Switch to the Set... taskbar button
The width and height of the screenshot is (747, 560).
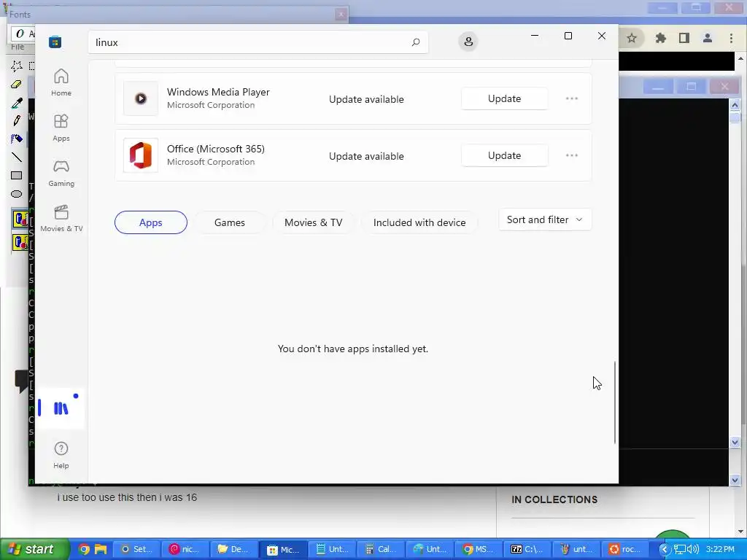(x=136, y=549)
